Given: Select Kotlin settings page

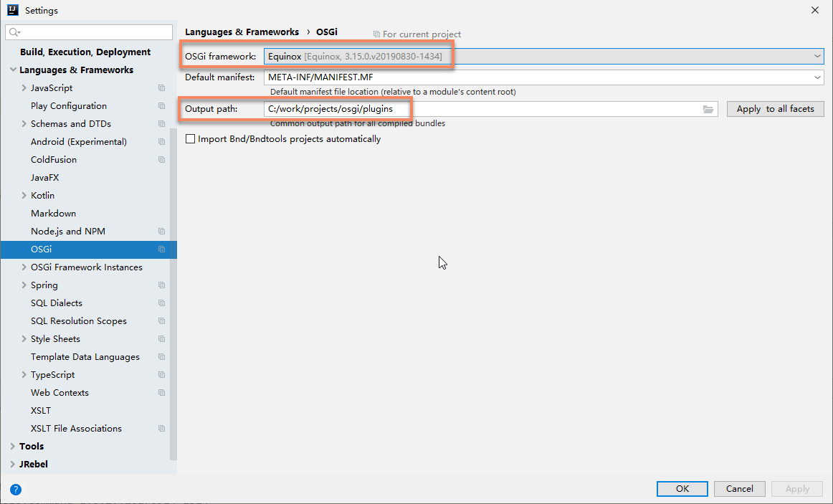Looking at the screenshot, I should pos(42,196).
